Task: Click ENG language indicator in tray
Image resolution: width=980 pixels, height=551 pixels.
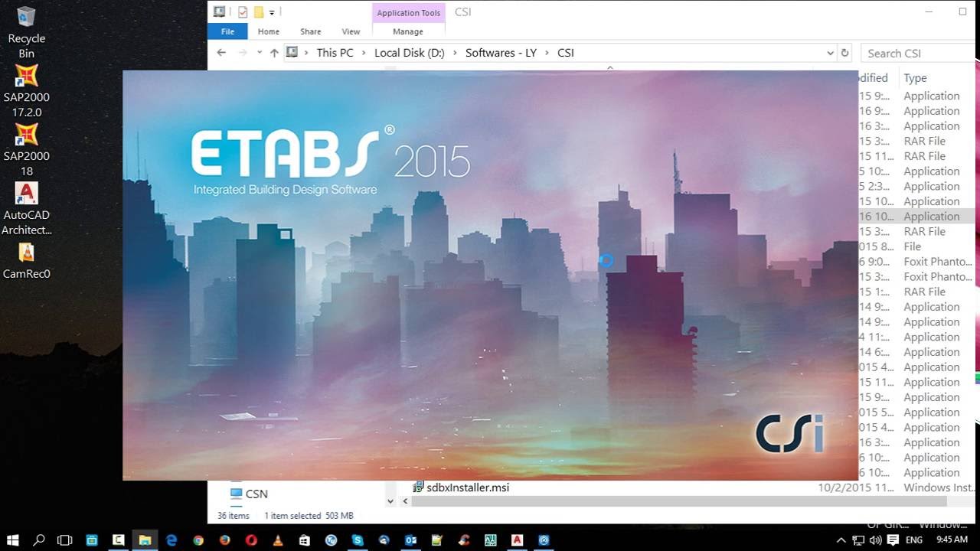Action: [x=913, y=540]
